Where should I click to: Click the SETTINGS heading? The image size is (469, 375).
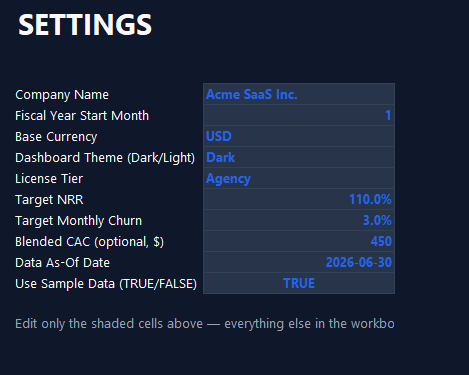[x=85, y=25]
